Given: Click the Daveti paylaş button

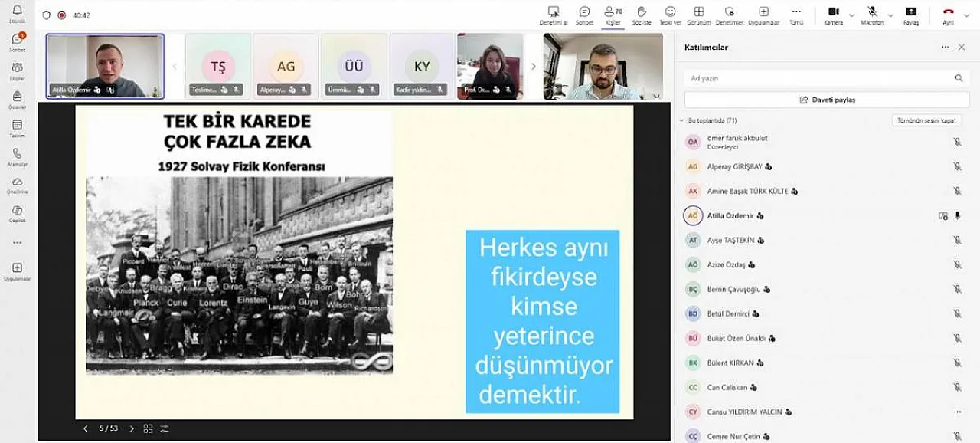Looking at the screenshot, I should click(x=827, y=100).
